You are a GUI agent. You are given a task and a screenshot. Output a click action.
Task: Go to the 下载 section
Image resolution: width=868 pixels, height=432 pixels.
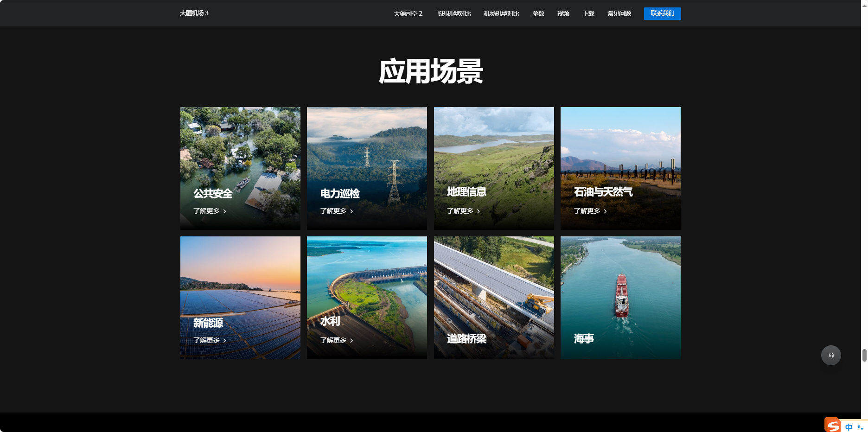[588, 13]
